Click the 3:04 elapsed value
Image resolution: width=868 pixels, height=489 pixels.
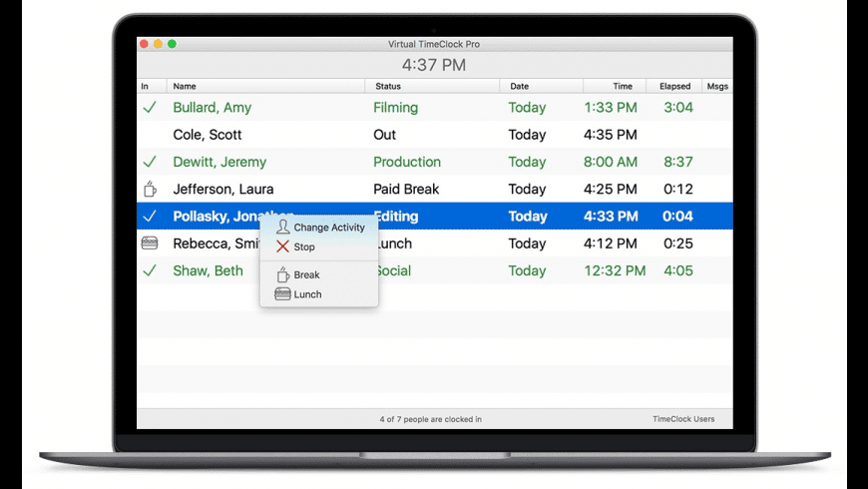click(678, 108)
